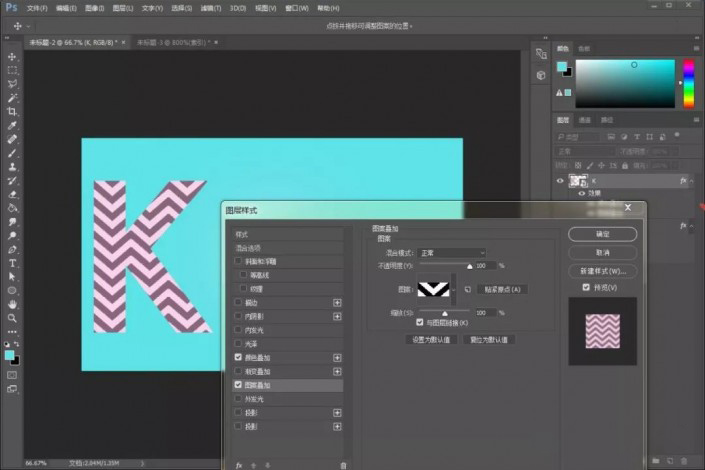Select the Horizontal Type tool
705x470 pixels.
click(x=12, y=263)
